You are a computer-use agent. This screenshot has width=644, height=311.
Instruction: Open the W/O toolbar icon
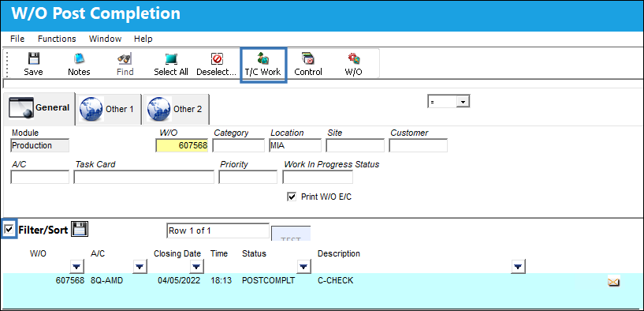click(353, 65)
